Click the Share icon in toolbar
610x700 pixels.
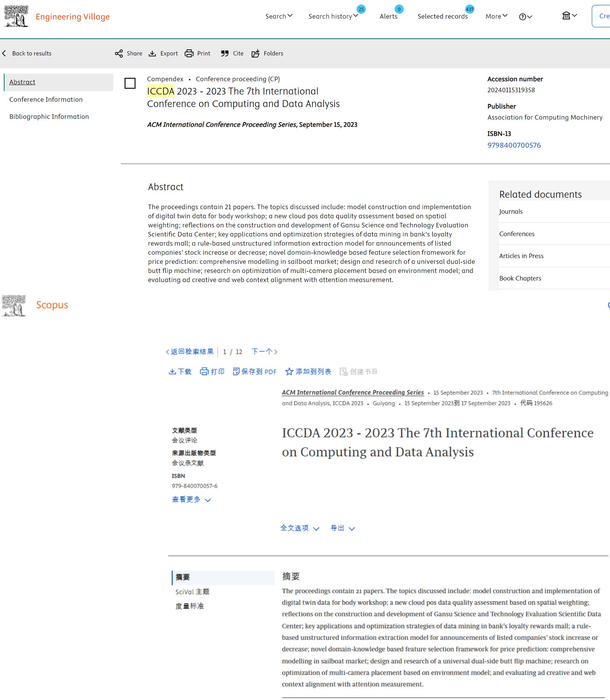[x=119, y=54]
